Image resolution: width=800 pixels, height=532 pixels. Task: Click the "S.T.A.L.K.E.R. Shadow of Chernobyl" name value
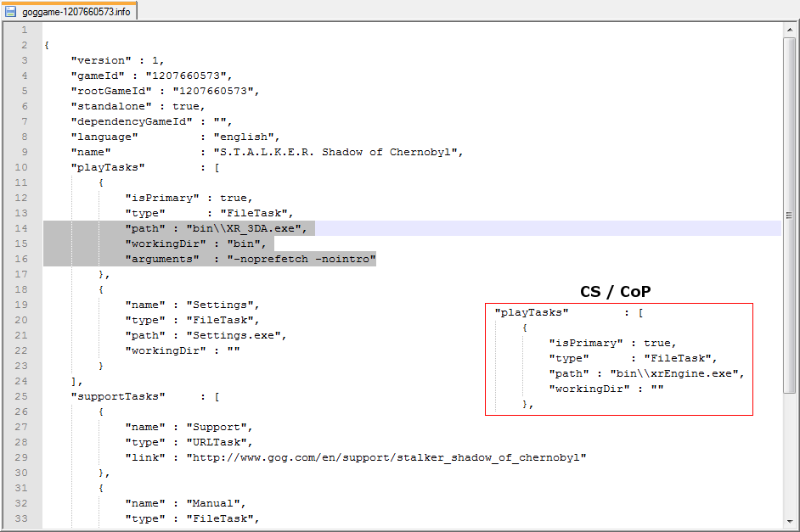[x=335, y=152]
